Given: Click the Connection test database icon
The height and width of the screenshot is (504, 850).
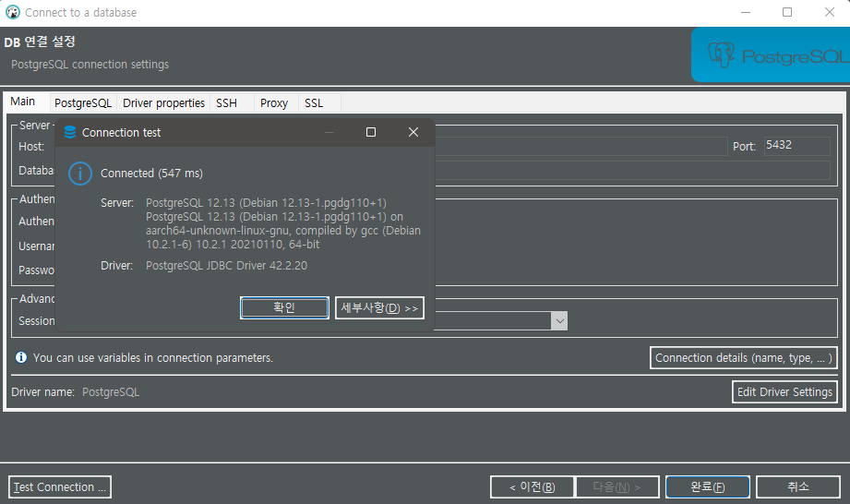Looking at the screenshot, I should point(70,132).
